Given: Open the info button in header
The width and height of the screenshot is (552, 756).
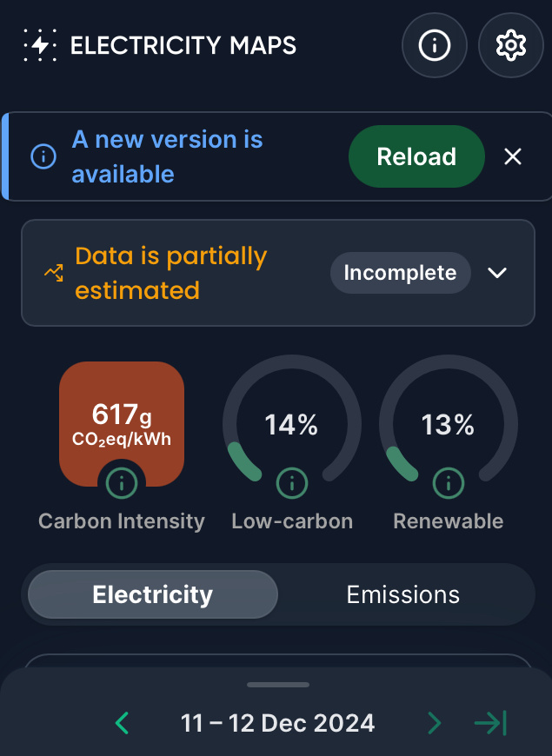Looking at the screenshot, I should (x=434, y=45).
